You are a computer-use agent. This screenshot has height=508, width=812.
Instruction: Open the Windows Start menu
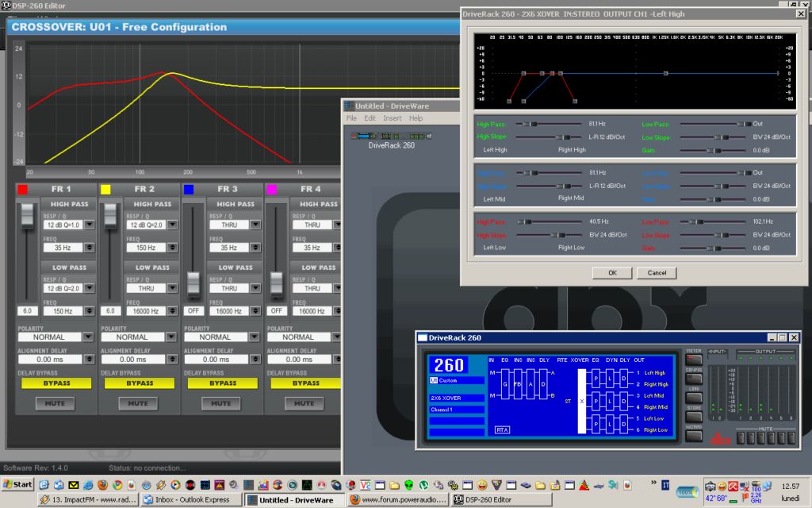tap(18, 485)
